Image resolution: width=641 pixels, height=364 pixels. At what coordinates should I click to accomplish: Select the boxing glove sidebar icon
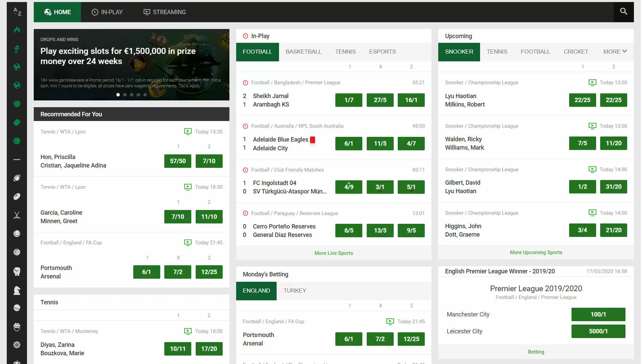[17, 271]
